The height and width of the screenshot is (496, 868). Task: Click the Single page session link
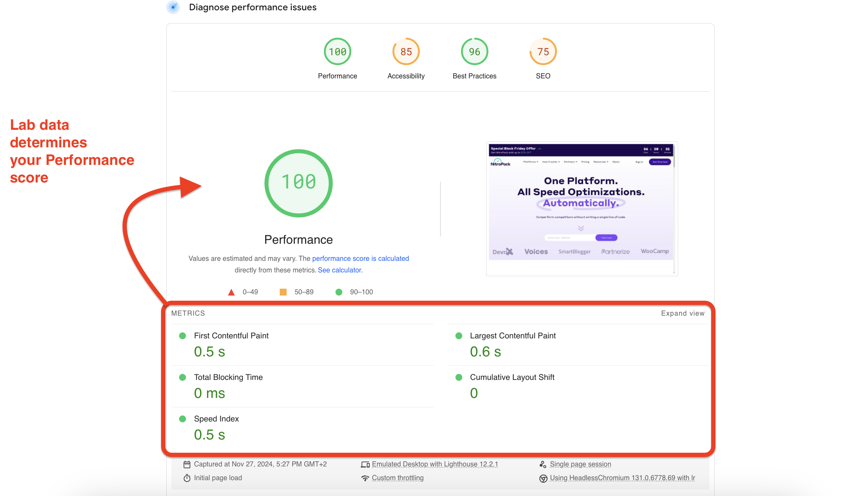pos(581,464)
